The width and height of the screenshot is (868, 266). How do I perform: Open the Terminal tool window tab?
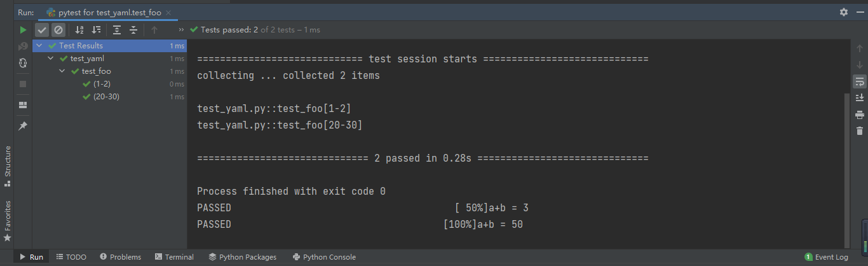174,257
